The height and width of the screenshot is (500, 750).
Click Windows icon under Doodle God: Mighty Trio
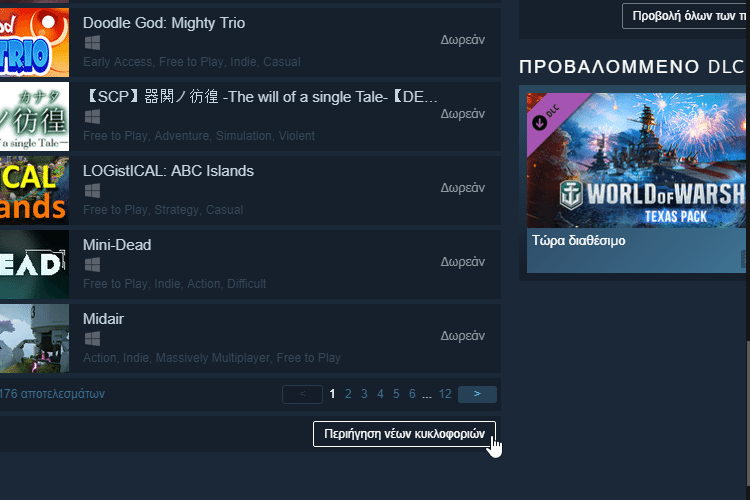point(92,43)
